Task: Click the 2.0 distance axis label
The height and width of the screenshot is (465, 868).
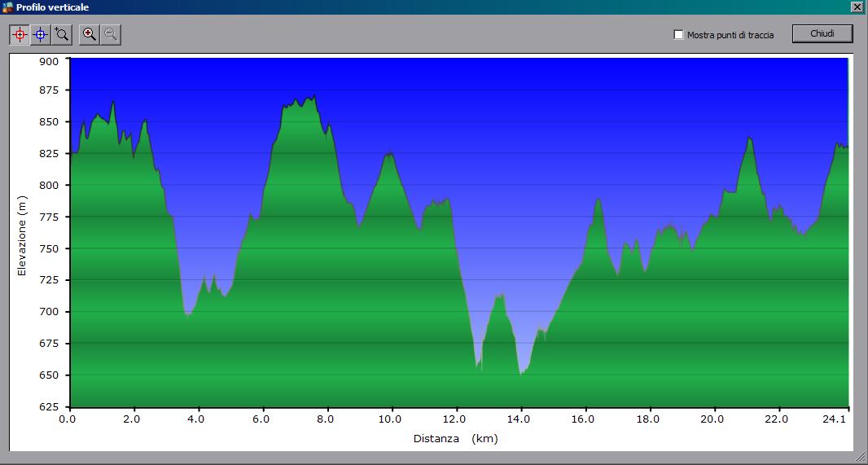Action: click(x=132, y=419)
